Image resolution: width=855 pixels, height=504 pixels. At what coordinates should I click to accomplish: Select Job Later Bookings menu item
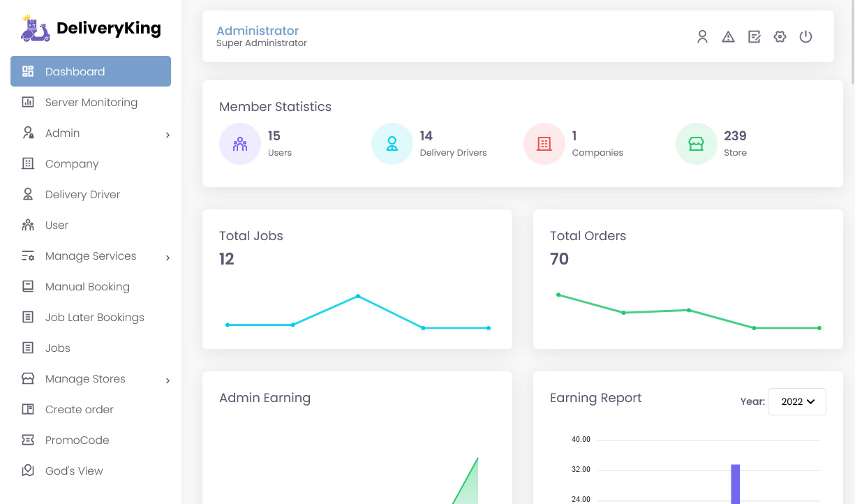(x=94, y=318)
